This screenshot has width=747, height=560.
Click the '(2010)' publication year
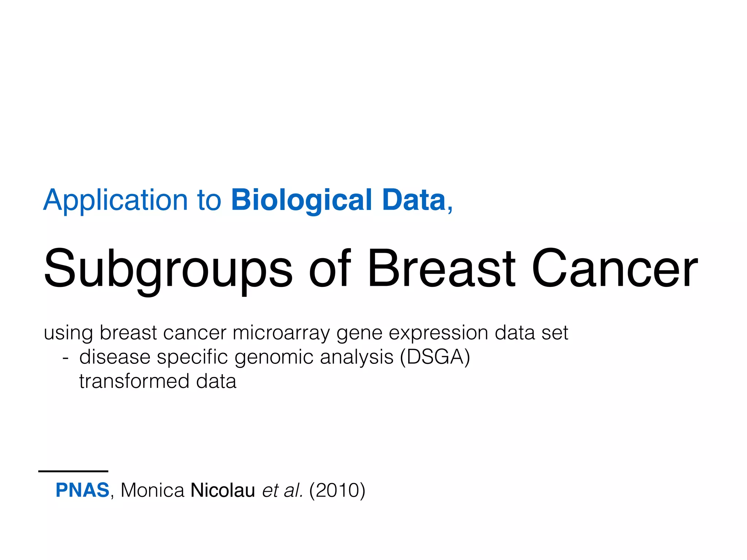point(337,490)
